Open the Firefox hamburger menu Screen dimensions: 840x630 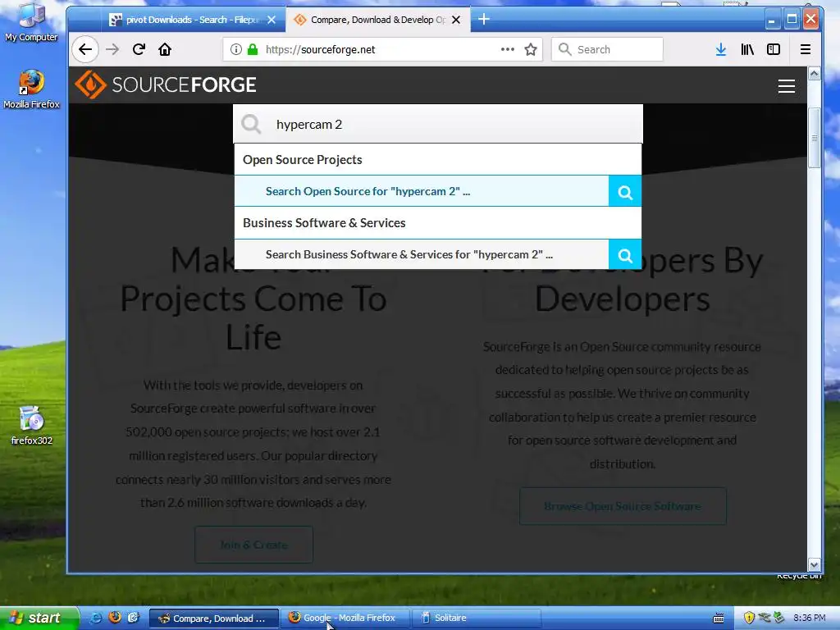(806, 50)
